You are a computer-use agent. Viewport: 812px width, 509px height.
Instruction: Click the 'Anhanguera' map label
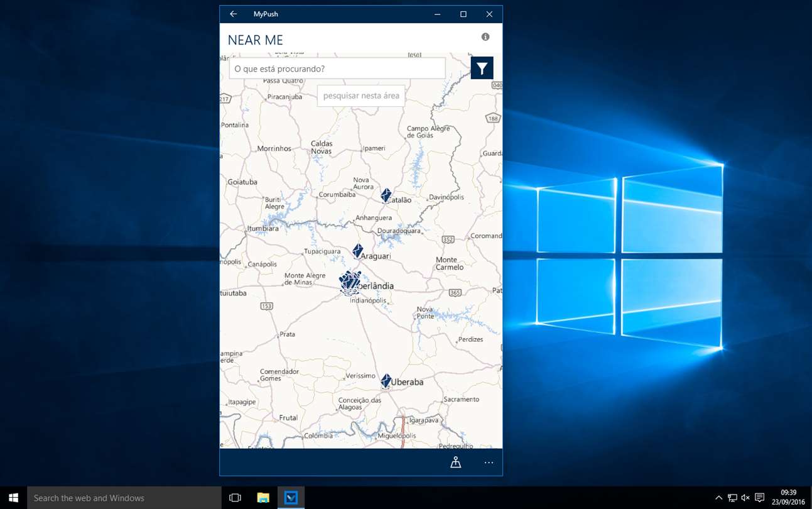click(x=374, y=218)
